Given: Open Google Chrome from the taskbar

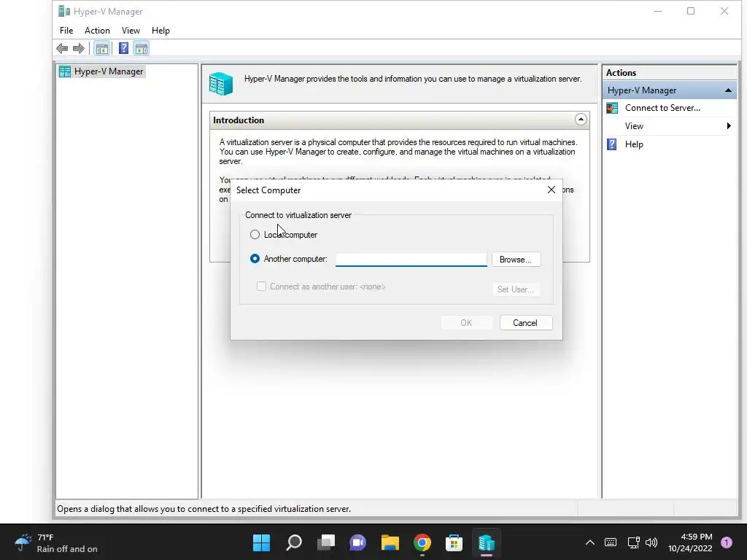Looking at the screenshot, I should (x=422, y=542).
